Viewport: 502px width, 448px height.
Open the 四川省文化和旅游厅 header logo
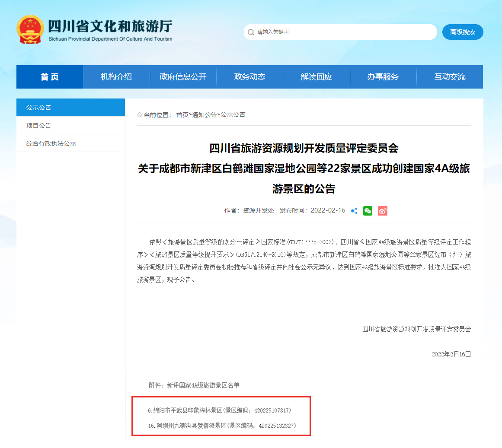[x=95, y=29]
